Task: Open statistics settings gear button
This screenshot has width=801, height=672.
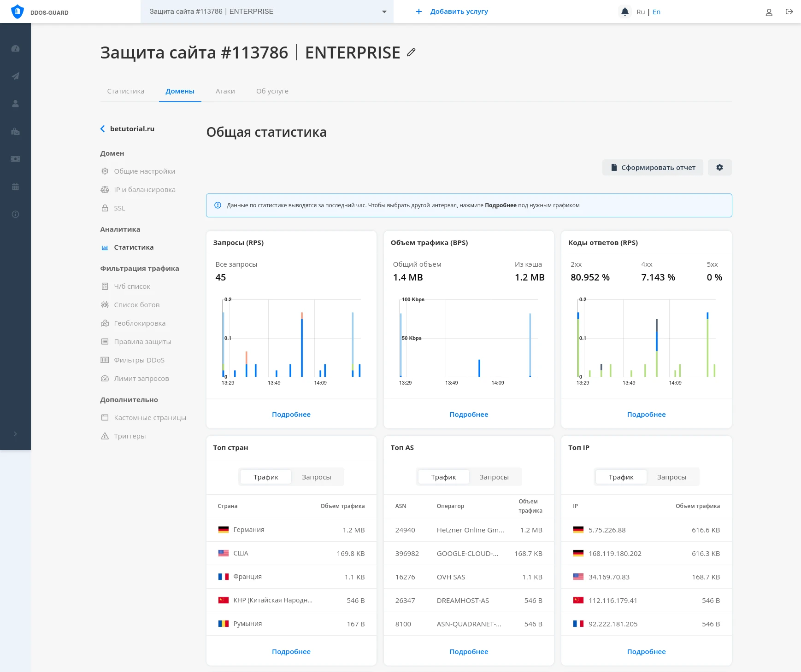Action: click(x=719, y=168)
